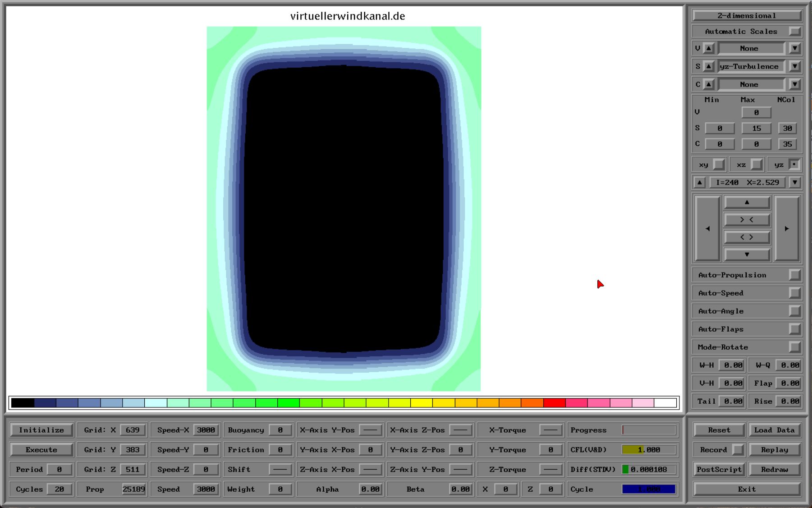Edit the Alpha field 0.00
Viewport: 812px width, 508px height.
tap(370, 489)
